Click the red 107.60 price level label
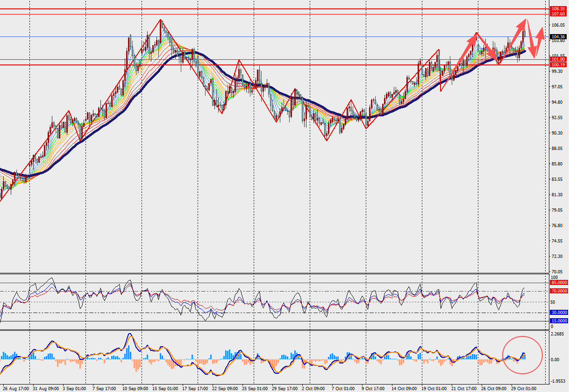 coord(559,14)
